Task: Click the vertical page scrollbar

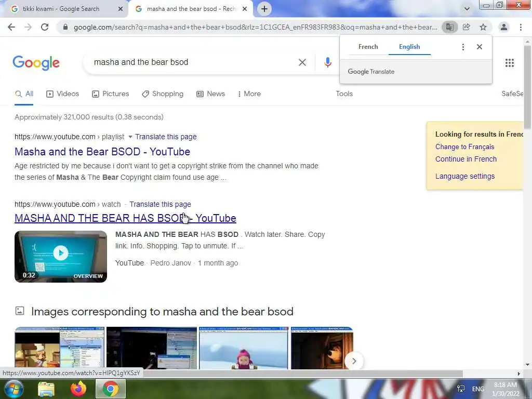Action: 527,87
